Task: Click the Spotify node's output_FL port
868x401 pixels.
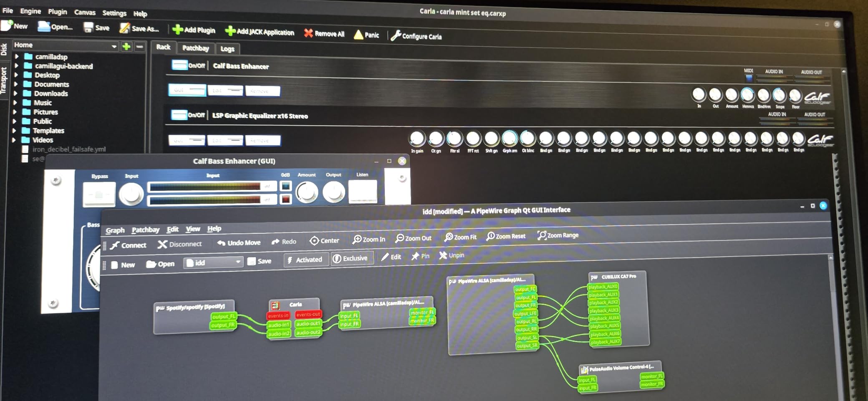Action: (224, 316)
